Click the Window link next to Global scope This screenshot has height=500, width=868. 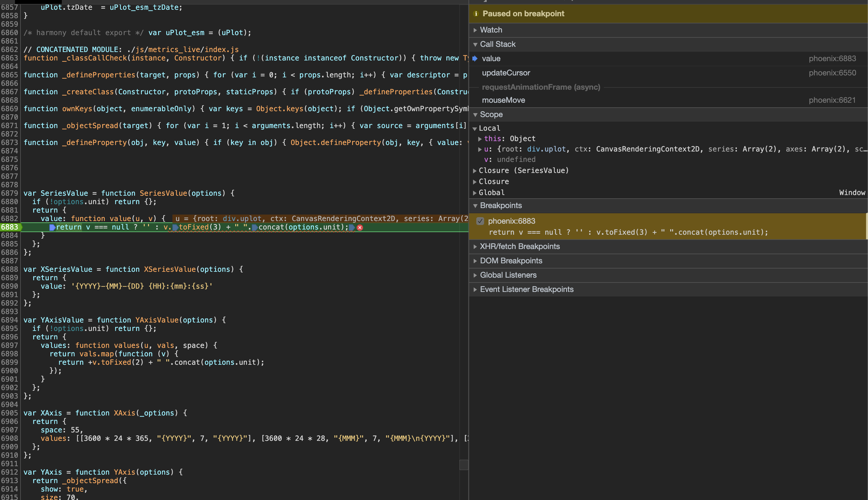[x=852, y=193]
